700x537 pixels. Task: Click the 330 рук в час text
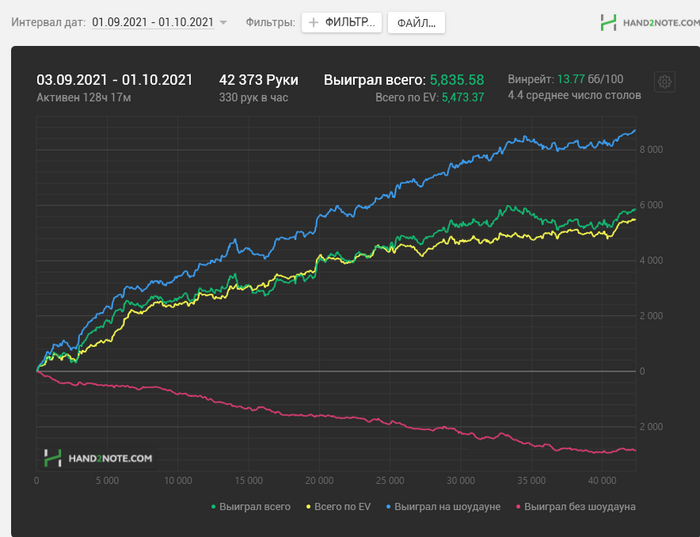253,97
